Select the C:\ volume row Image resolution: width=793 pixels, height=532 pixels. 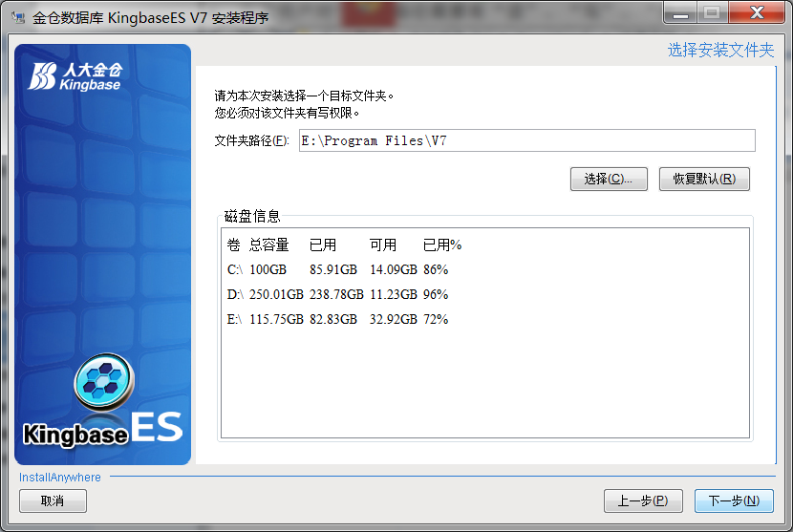tap(338, 270)
